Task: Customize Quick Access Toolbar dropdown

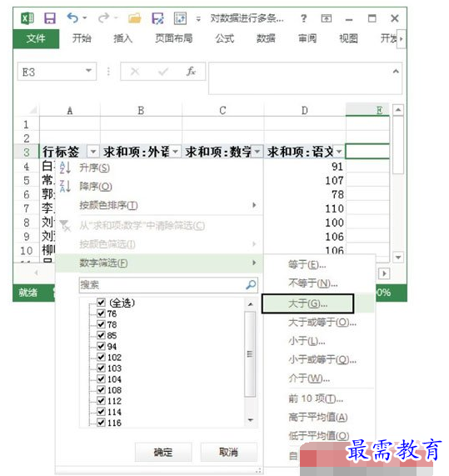Action: 198,19
